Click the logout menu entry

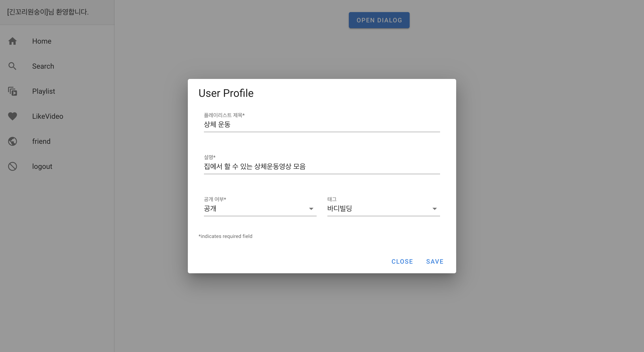42,166
